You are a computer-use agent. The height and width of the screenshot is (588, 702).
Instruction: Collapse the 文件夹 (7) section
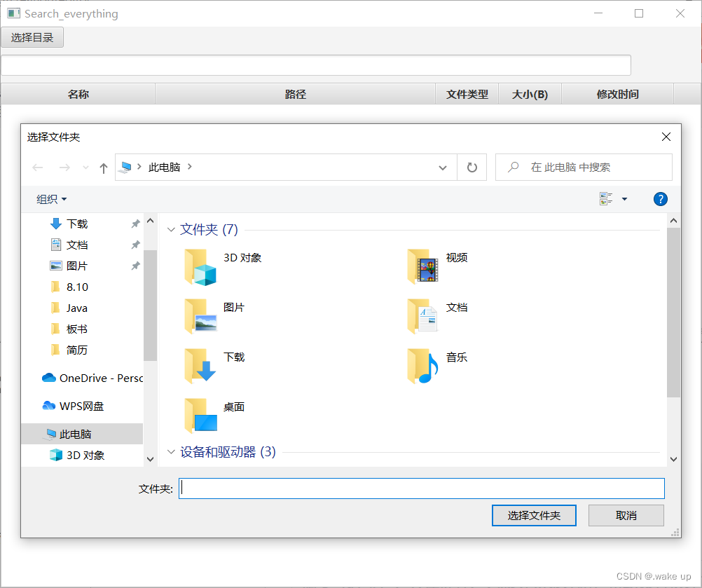pos(171,229)
